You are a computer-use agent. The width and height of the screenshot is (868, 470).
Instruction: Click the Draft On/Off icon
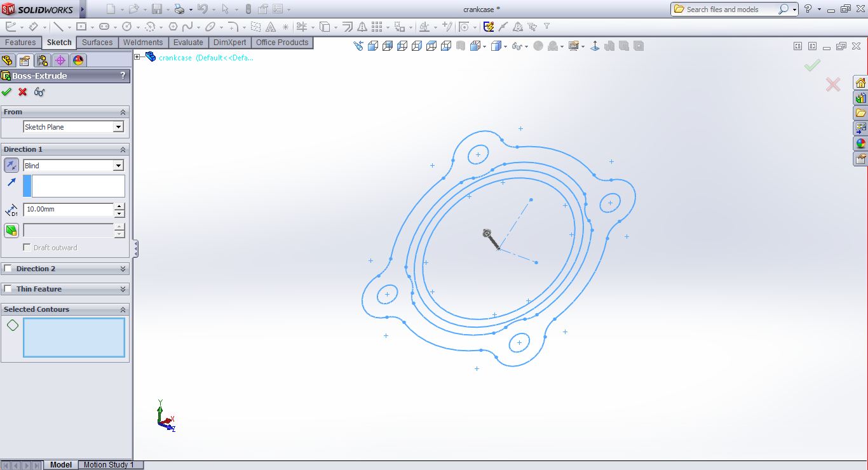pos(11,231)
